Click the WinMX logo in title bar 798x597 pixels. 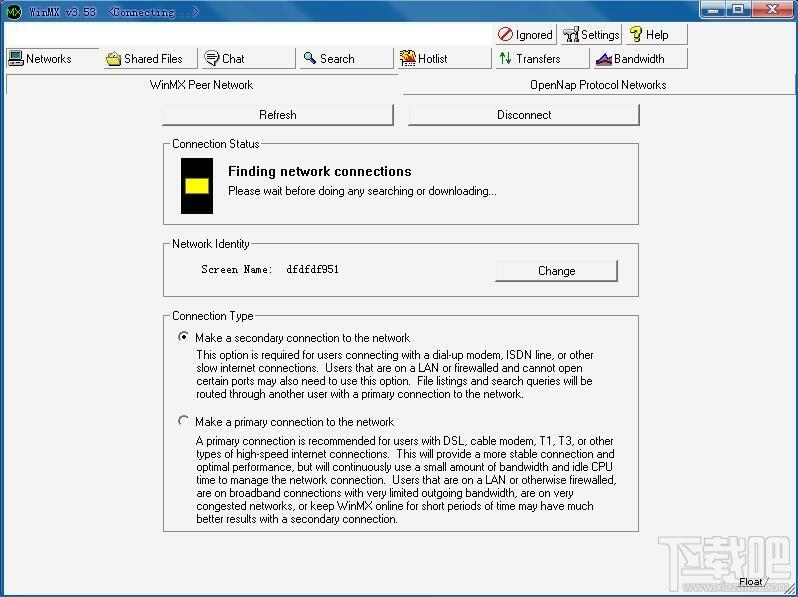(14, 11)
